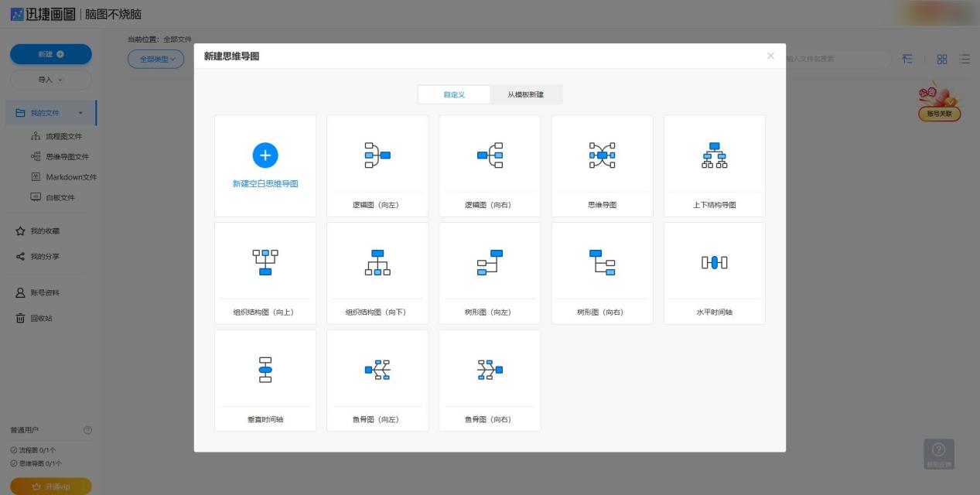The height and width of the screenshot is (495, 980).
Task: Click the 开通vip button
Action: [x=51, y=486]
